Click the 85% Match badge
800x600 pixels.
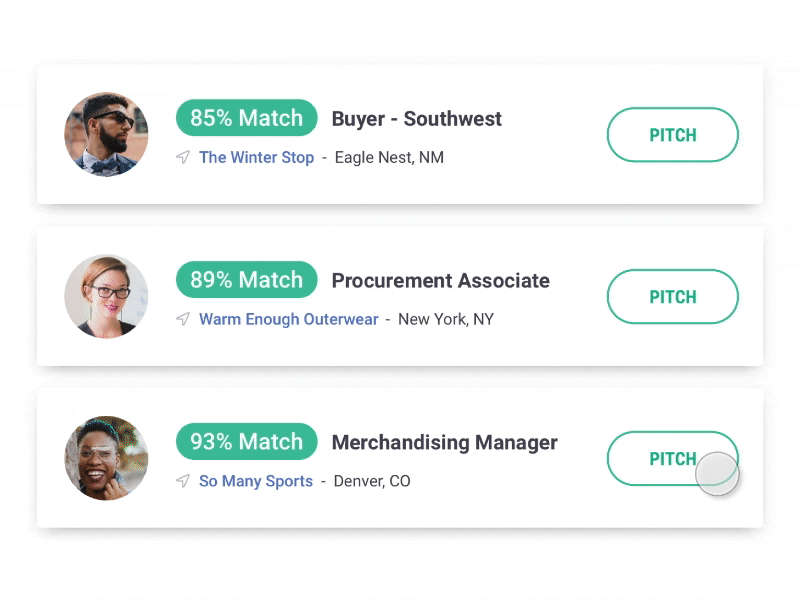pos(246,118)
